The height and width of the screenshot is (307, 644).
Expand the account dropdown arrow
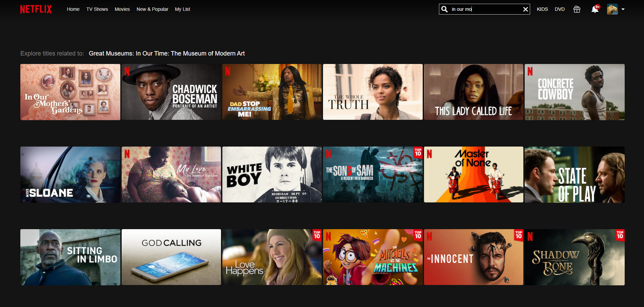click(x=623, y=9)
